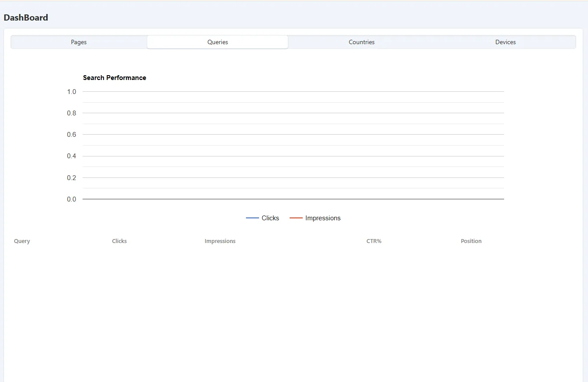588x382 pixels.
Task: Click the Position column header
Action: pyautogui.click(x=471, y=241)
